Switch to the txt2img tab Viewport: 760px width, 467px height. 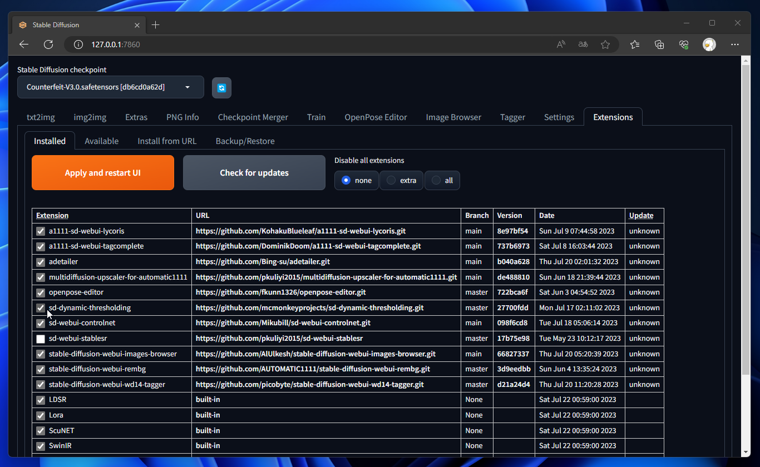41,117
